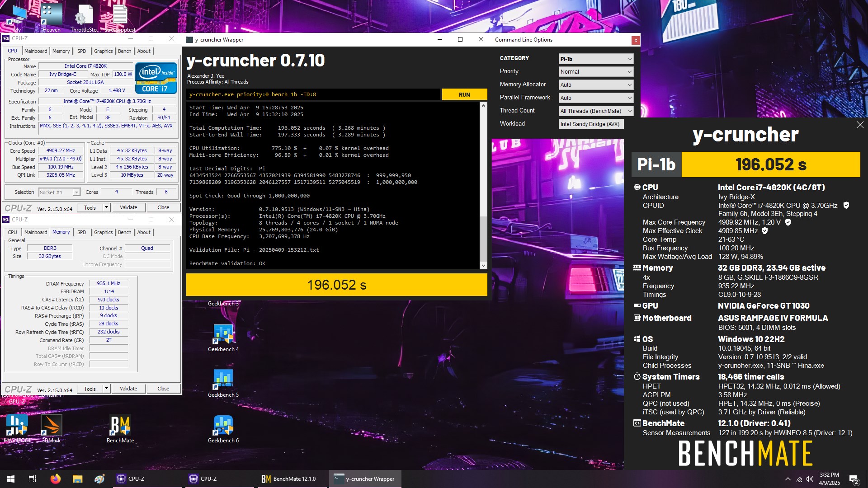Open Bench tab in top CPU-Z
The image size is (868, 488).
[125, 51]
